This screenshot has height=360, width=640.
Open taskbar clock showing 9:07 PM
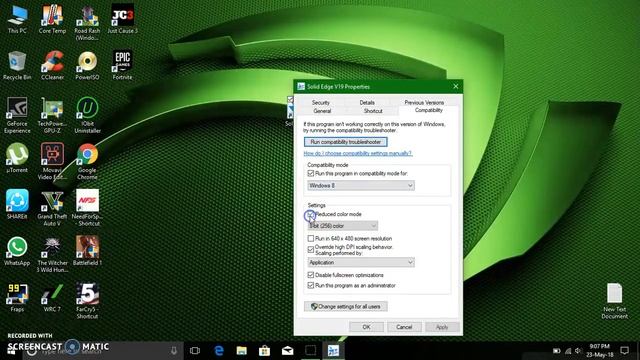point(600,350)
